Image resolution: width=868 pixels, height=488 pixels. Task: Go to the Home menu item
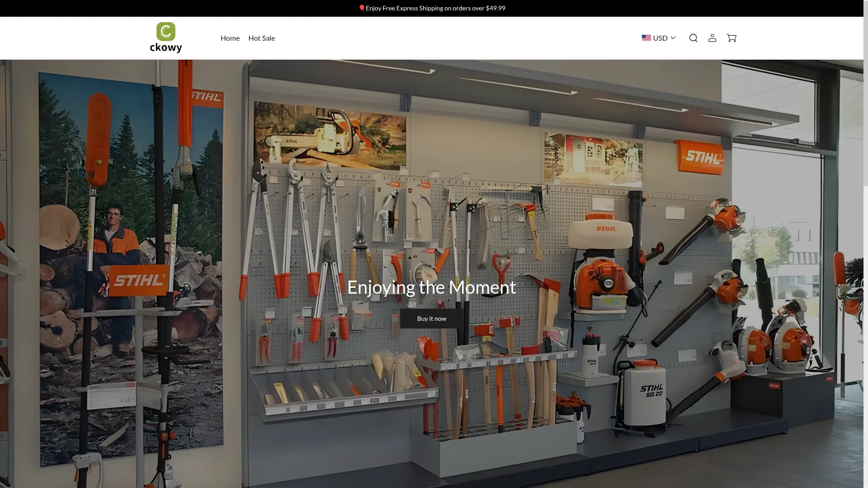coord(230,38)
